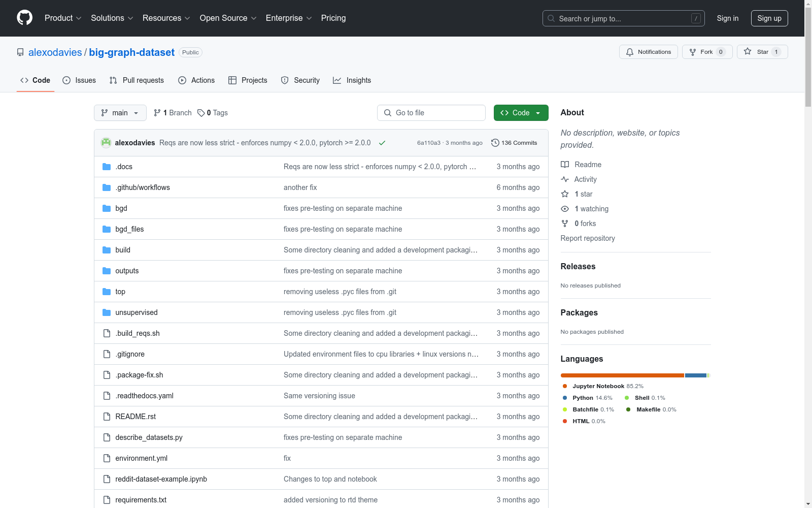Click the .docs folder icon

107,167
